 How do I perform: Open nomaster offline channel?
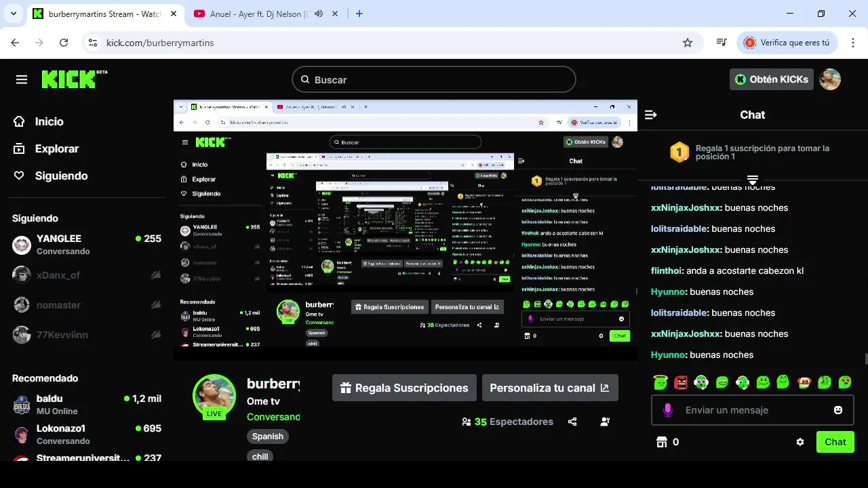(x=87, y=305)
